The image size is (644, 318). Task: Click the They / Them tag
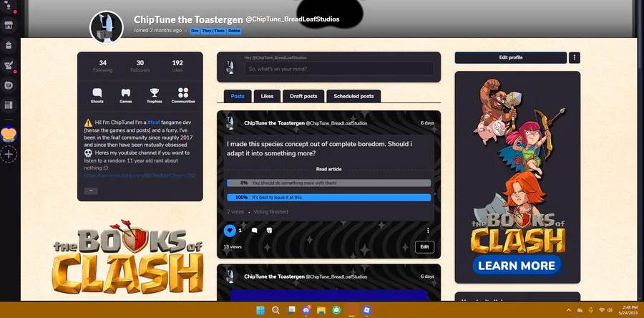(213, 31)
